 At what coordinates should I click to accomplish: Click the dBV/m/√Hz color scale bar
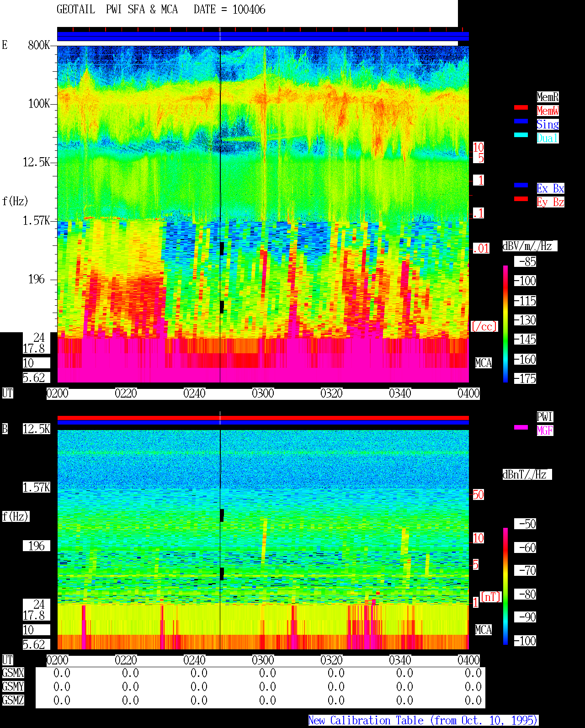[x=505, y=324]
